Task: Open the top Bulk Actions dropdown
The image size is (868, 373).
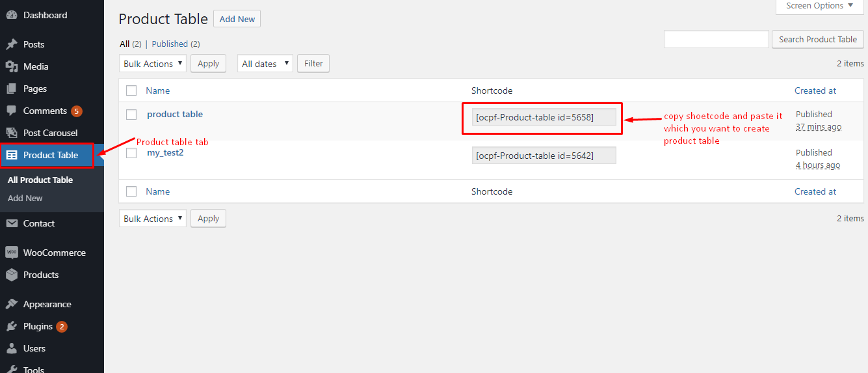Action: click(153, 64)
